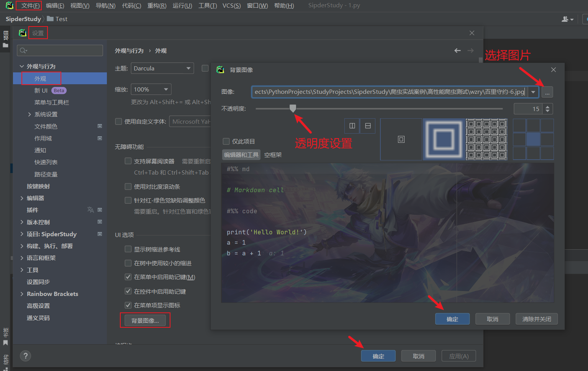Toggle the 针对红-绿色觉缺陷调整颜色 checkbox
588x371 pixels.
(x=128, y=200)
